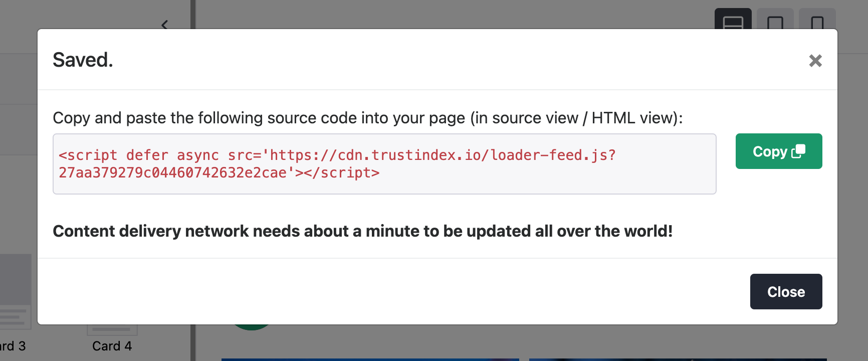This screenshot has height=361, width=868.
Task: Switch to the desktop preview icon
Action: [x=733, y=21]
